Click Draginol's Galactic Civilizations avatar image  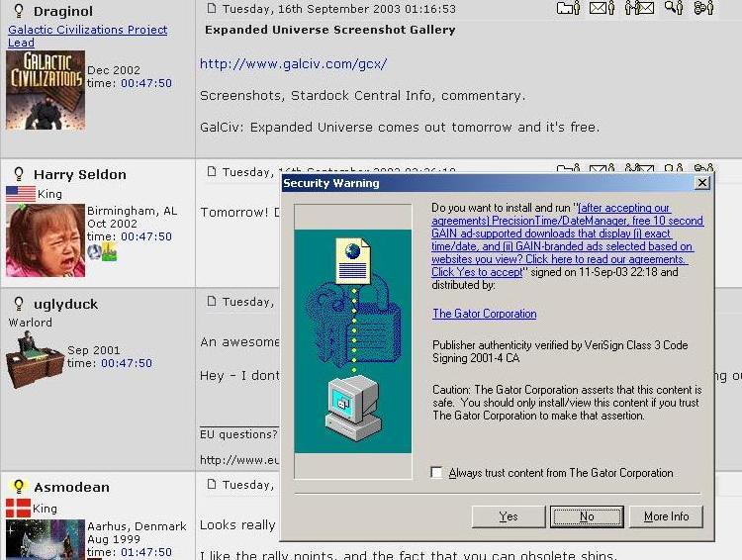(x=46, y=90)
